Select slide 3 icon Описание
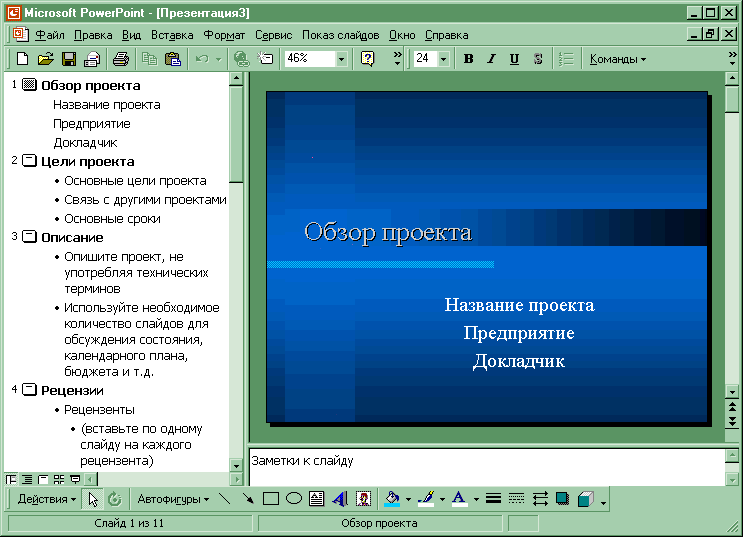 coord(29,237)
